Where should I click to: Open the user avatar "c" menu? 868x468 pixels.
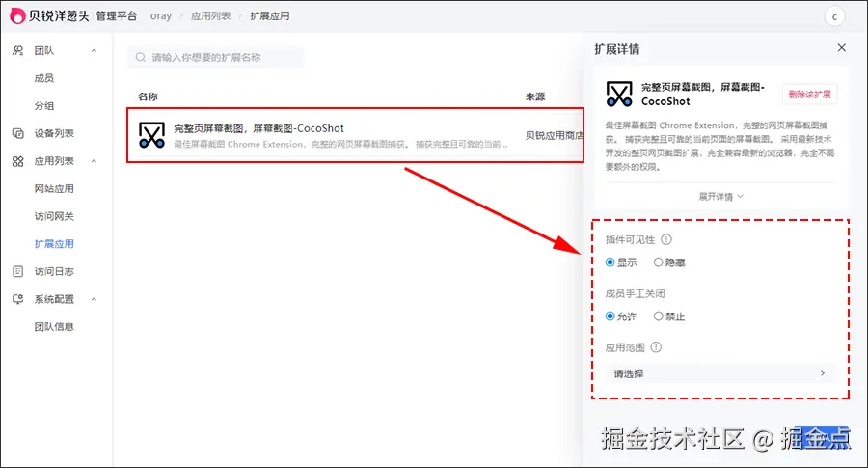834,16
